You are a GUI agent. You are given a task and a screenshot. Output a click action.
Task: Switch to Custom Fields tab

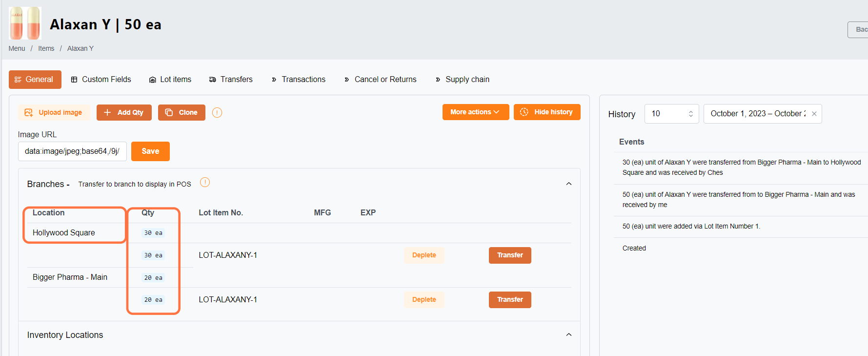pos(101,80)
